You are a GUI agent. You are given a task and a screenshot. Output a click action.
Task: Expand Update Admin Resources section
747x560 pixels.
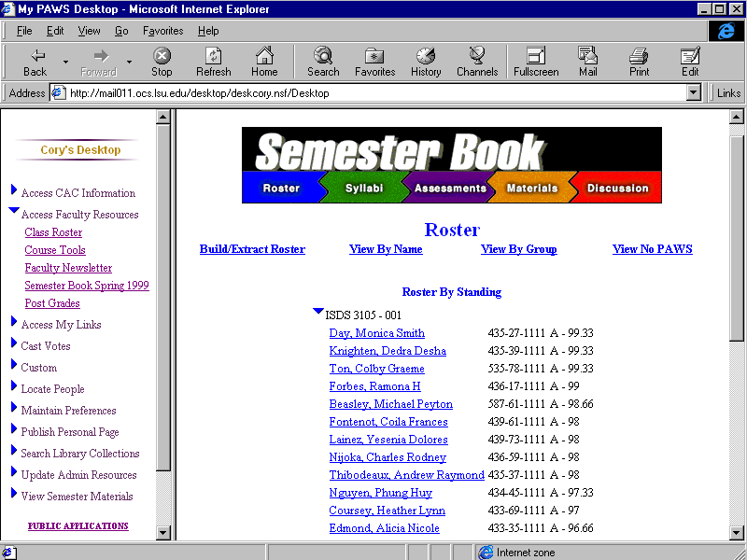pyautogui.click(x=14, y=471)
